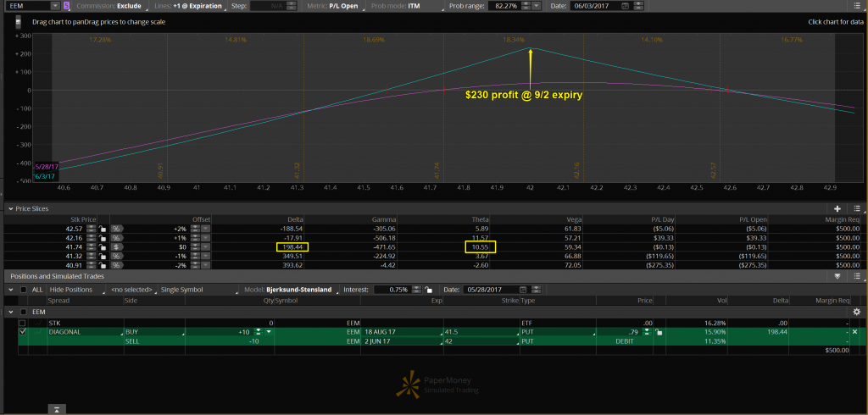Toggle lock for the 40.91 price slice
The image size is (868, 415).
pos(102,266)
